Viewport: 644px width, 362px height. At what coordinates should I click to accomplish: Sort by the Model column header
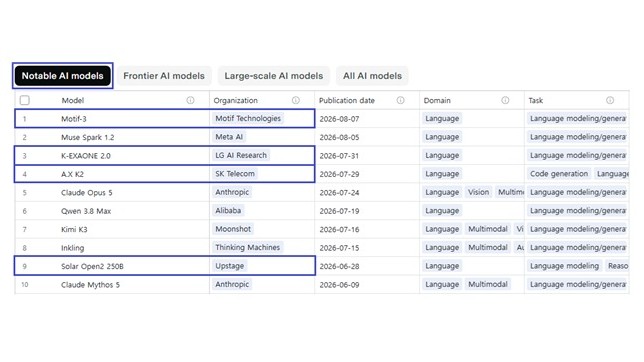click(73, 100)
